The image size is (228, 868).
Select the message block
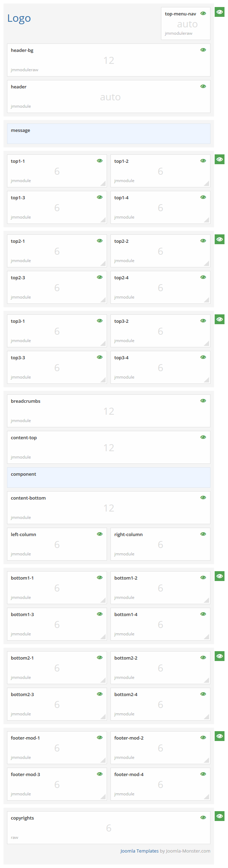point(109,133)
